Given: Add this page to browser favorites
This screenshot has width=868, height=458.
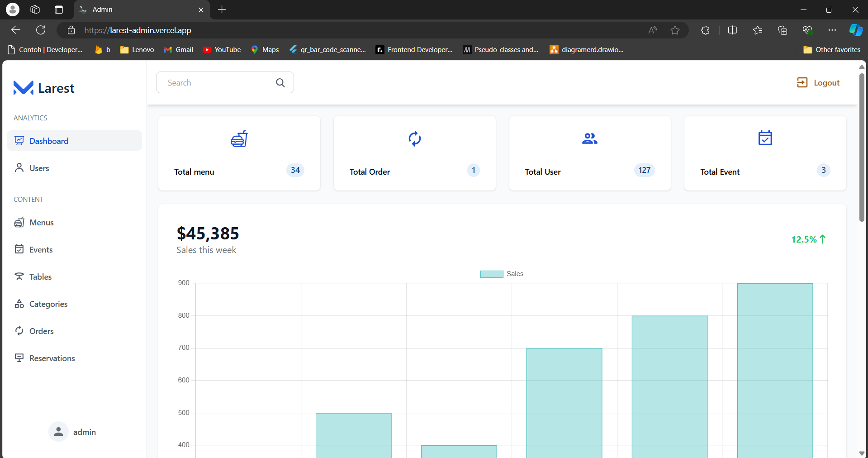Looking at the screenshot, I should point(675,30).
